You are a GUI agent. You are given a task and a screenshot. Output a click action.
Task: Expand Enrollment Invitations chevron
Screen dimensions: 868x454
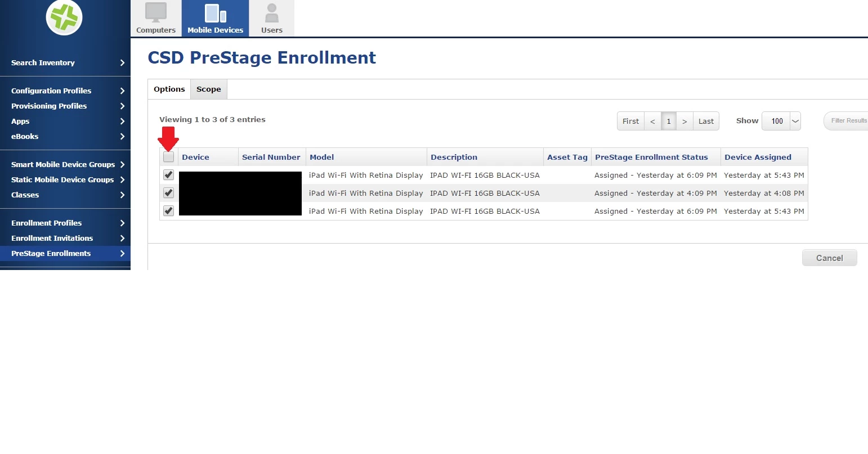click(122, 238)
